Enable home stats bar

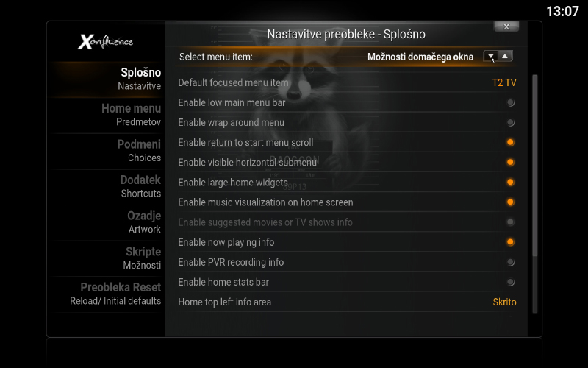coord(510,282)
